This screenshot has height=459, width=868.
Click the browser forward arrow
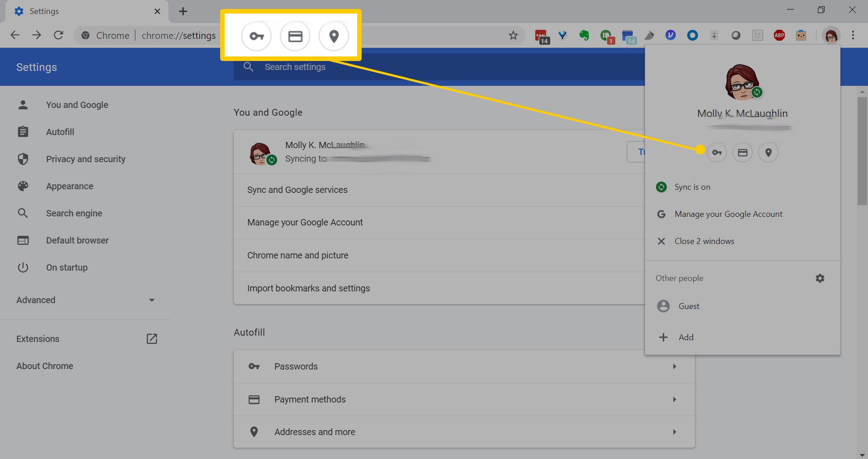click(x=37, y=35)
